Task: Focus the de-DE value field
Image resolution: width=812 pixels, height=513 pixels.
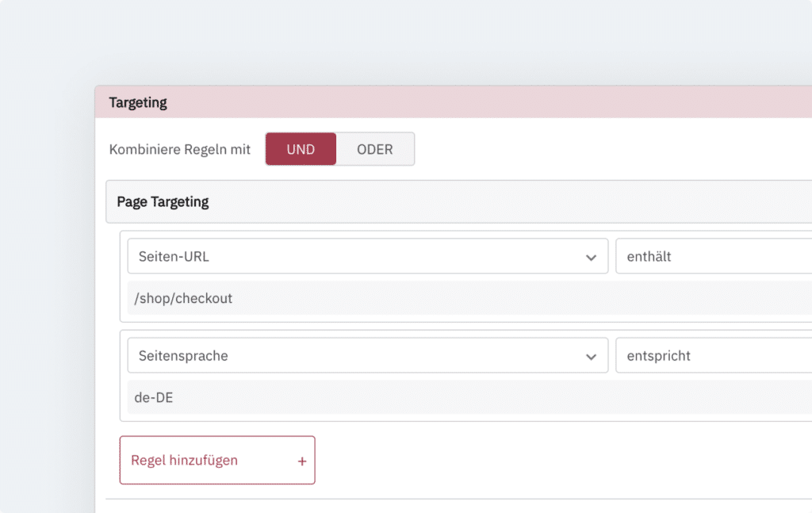Action: [468, 398]
